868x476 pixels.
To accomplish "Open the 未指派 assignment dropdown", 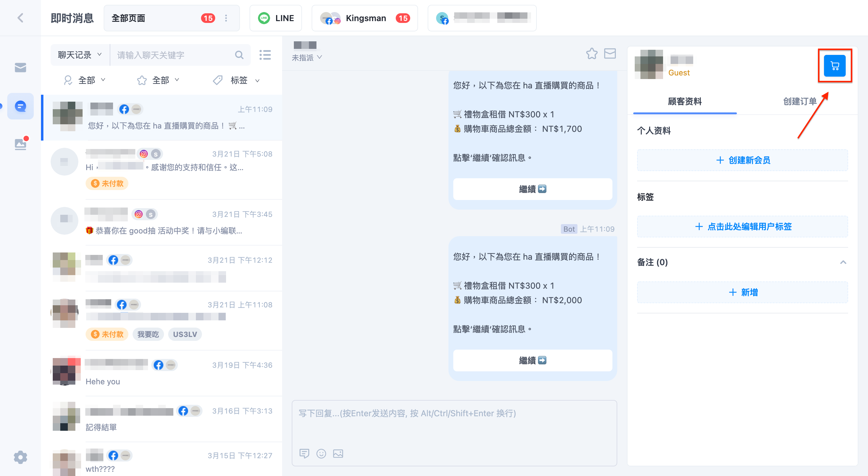I will click(x=307, y=58).
